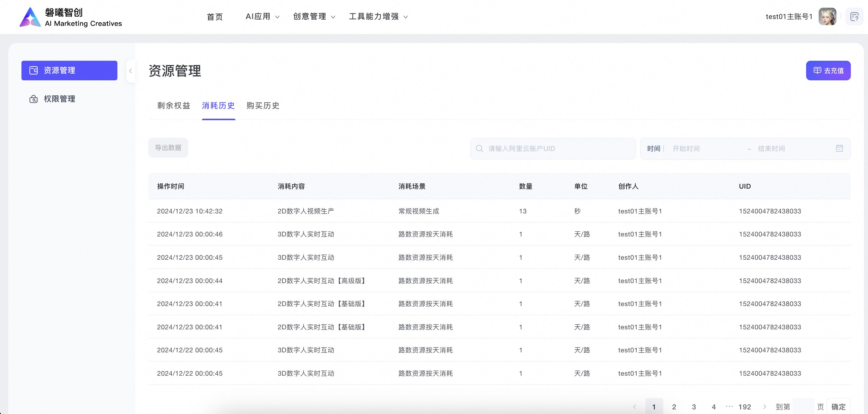Go to page 2 of results
Screen dimensions: 868x414
[x=674, y=407]
